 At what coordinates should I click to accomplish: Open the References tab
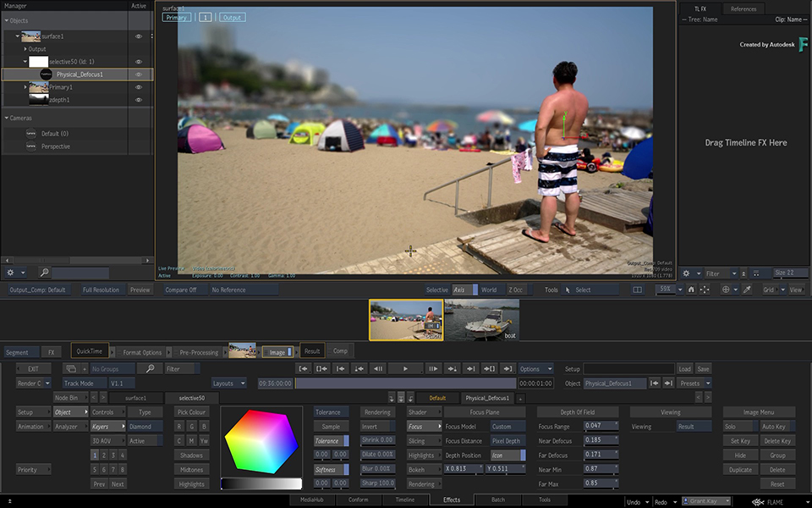pyautogui.click(x=743, y=8)
